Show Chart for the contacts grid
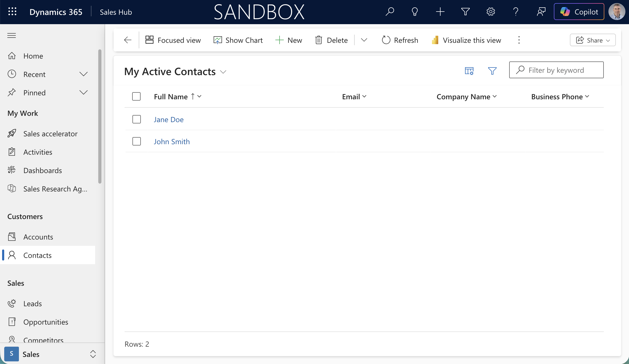The image size is (629, 364). tap(238, 40)
